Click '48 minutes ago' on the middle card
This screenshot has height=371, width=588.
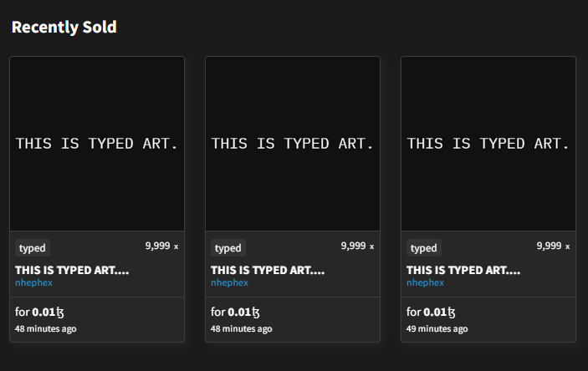[242, 328]
